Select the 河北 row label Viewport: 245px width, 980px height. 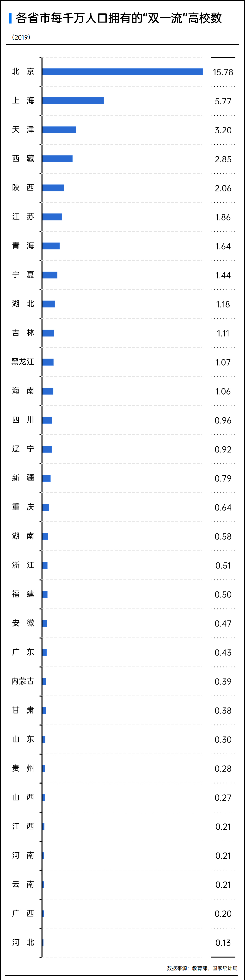23,942
